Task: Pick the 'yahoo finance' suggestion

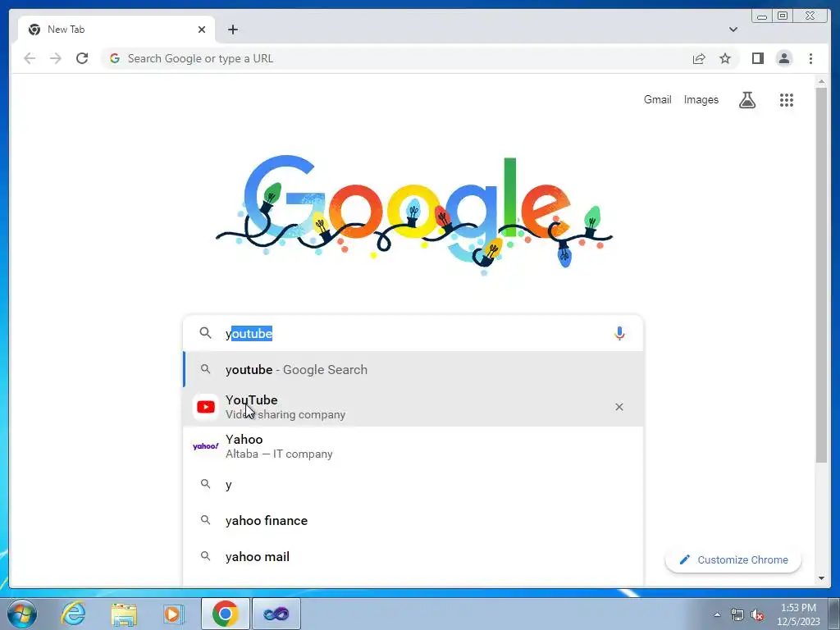Action: pos(413,521)
